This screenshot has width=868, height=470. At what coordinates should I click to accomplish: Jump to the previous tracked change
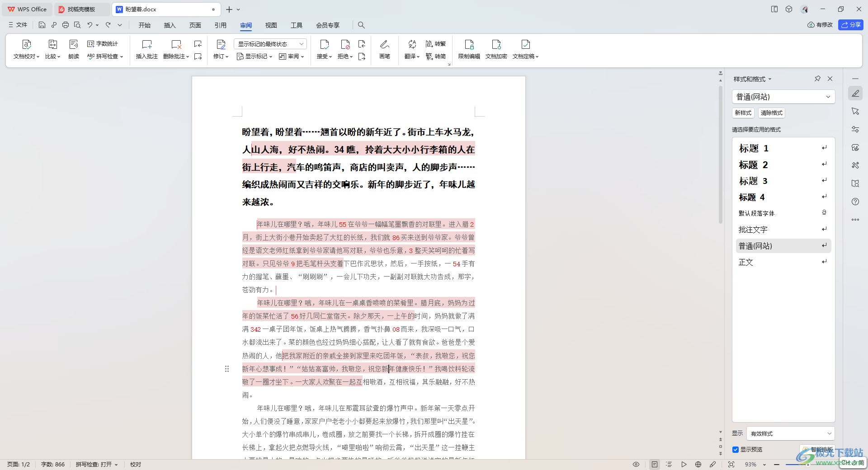coord(362,44)
